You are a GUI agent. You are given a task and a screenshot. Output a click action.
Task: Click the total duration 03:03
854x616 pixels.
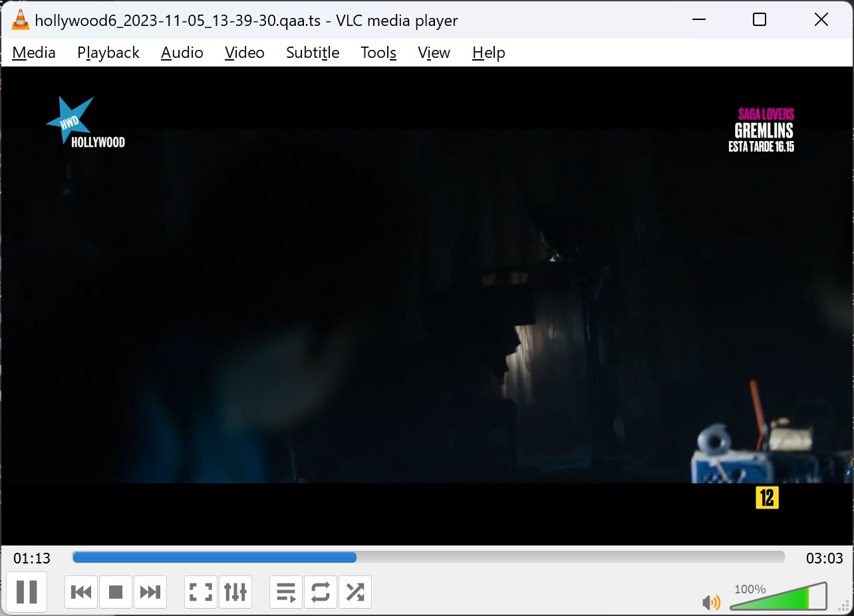click(x=825, y=558)
